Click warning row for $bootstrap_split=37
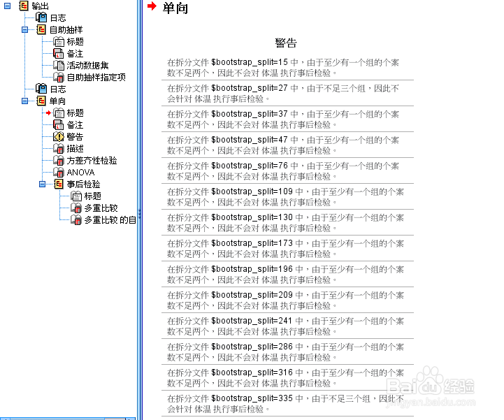Viewport: 504px width, 420px height. point(287,120)
